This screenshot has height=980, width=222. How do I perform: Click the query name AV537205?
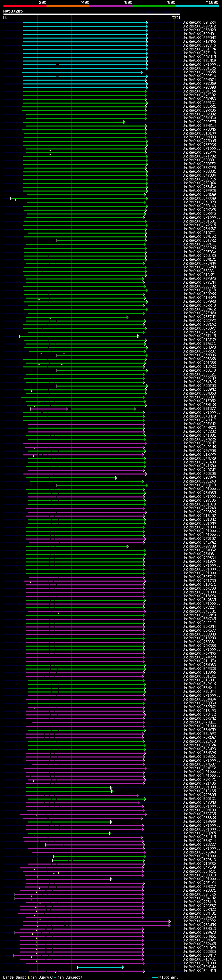(13, 11)
